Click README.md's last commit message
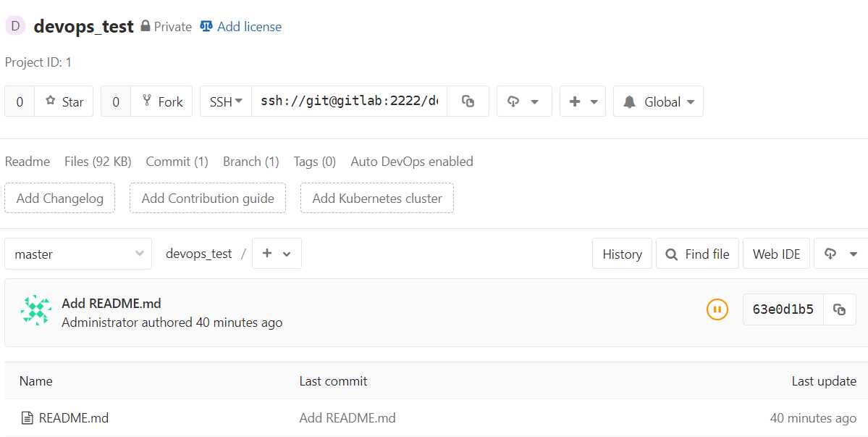This screenshot has width=868, height=437. coord(347,417)
